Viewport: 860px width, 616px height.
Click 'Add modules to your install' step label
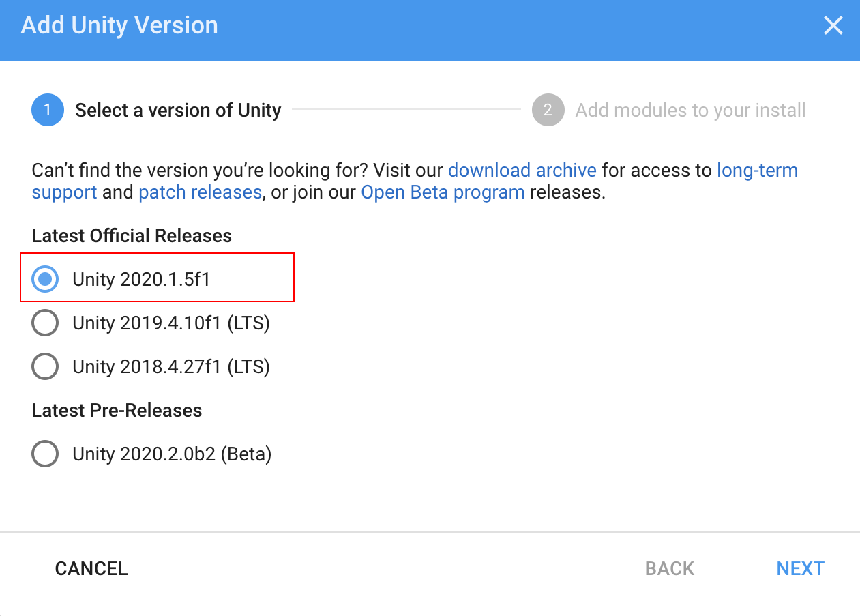tap(690, 111)
